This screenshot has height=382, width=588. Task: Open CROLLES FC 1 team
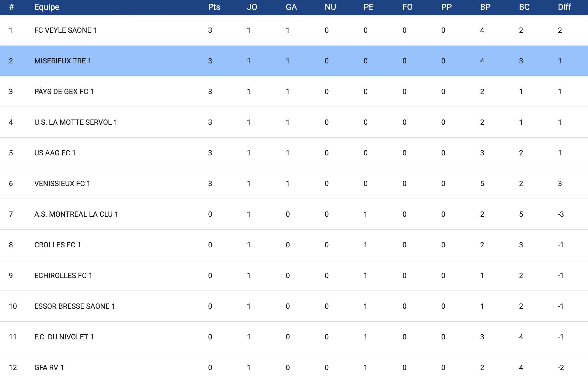(57, 245)
